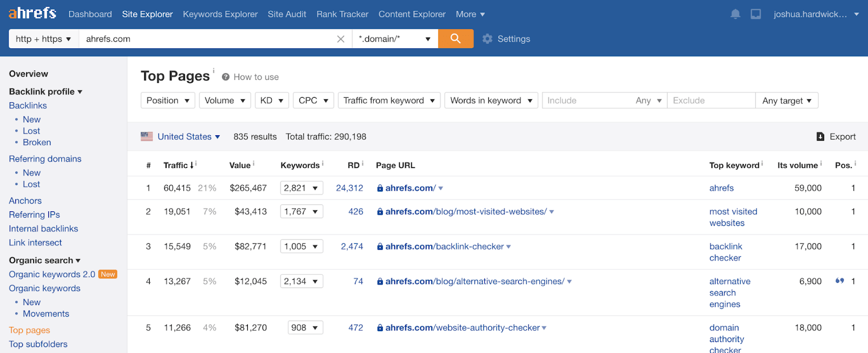868x353 pixels.
Task: Switch to Site Explorer
Action: tap(148, 14)
